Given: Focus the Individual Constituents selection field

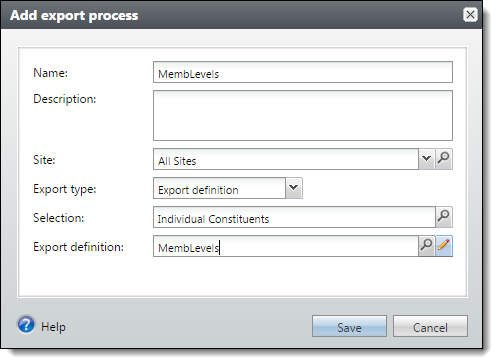Looking at the screenshot, I should (294, 217).
